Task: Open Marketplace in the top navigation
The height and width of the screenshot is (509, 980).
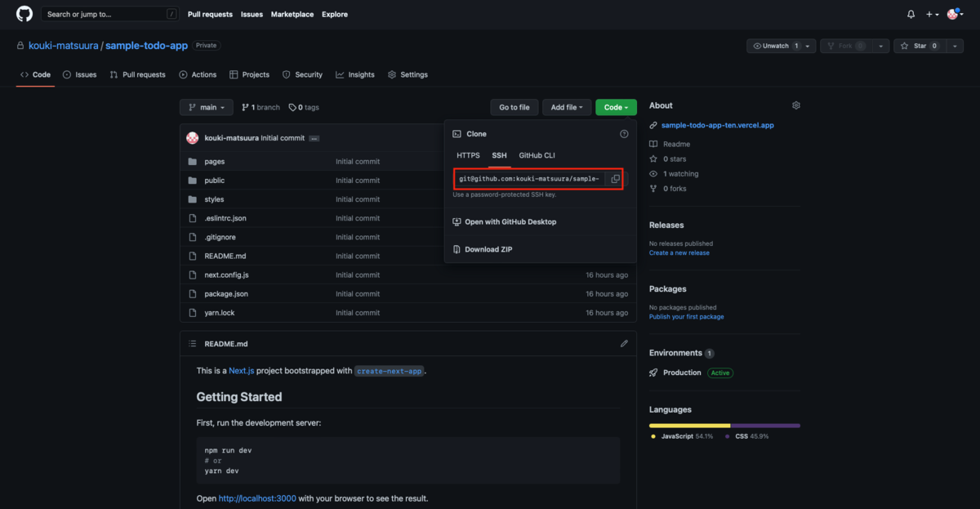Action: tap(292, 14)
